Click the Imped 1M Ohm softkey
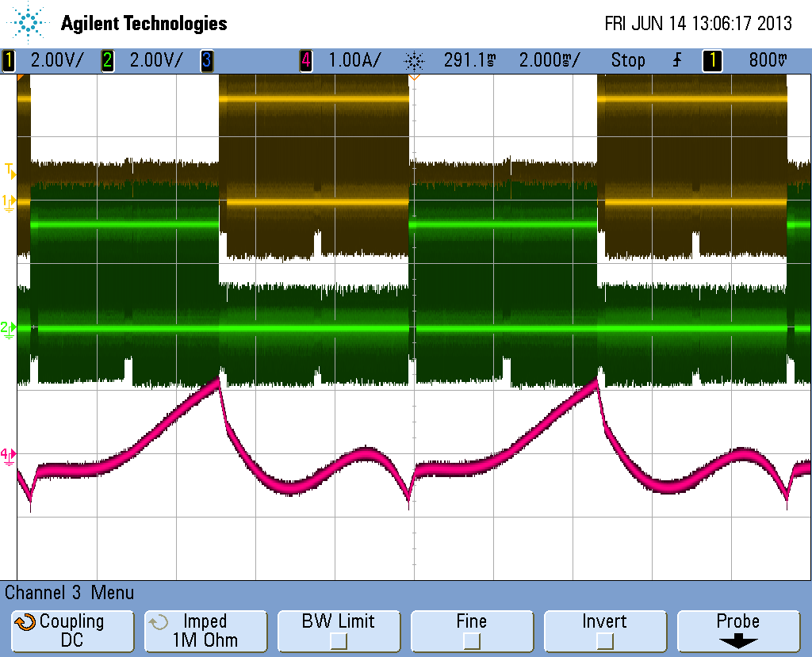812x657 pixels. point(205,631)
